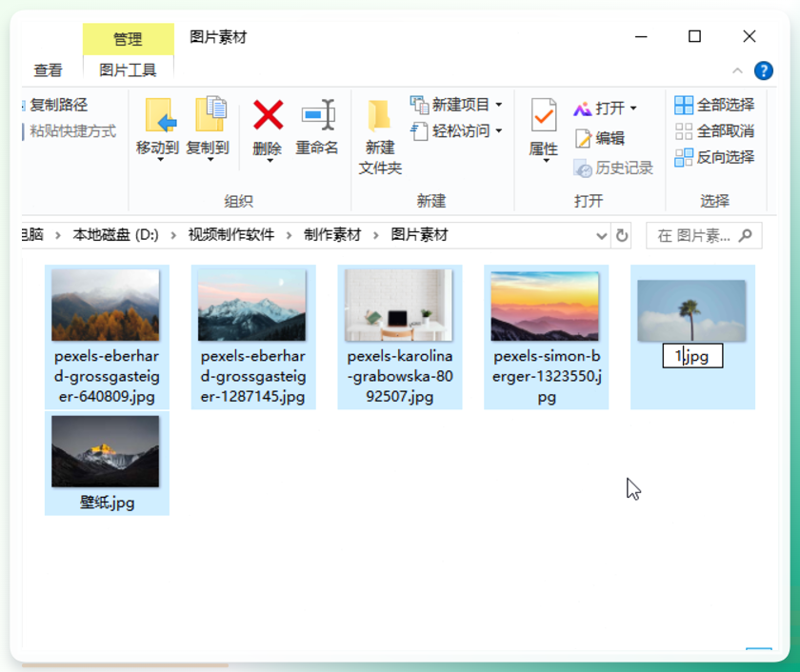Go to 制作素材 in the breadcrumb
The image size is (800, 672).
(x=332, y=235)
